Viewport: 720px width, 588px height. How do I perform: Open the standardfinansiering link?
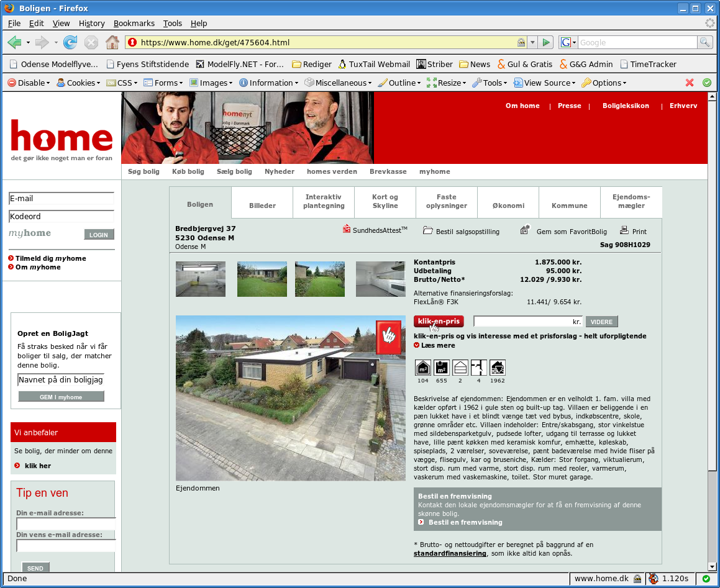450,554
